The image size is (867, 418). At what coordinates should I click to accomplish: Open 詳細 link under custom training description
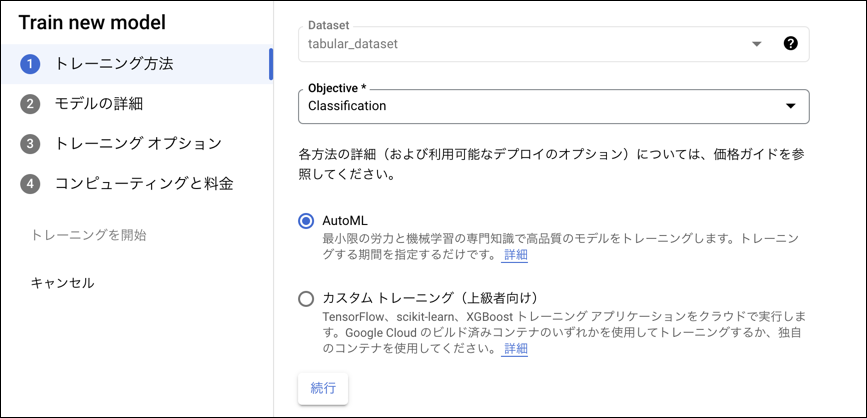coord(515,350)
